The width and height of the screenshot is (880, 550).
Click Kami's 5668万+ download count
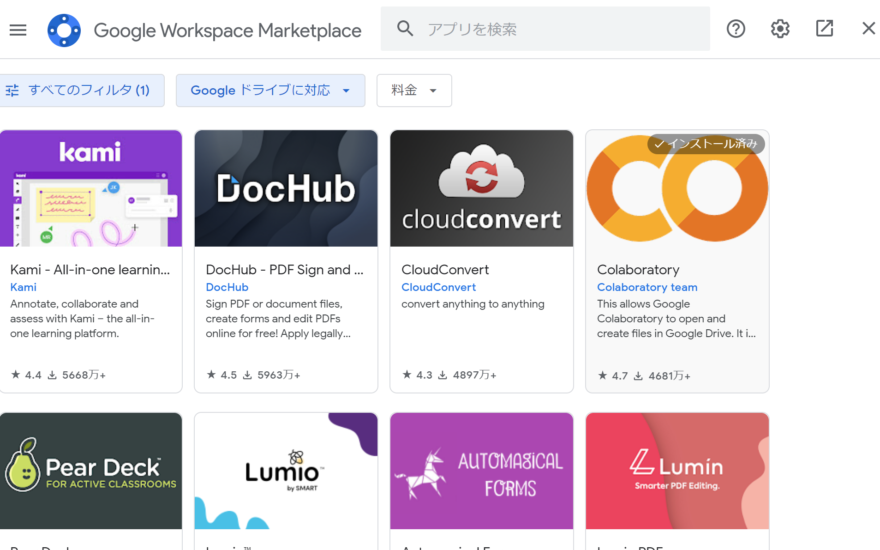pyautogui.click(x=77, y=375)
